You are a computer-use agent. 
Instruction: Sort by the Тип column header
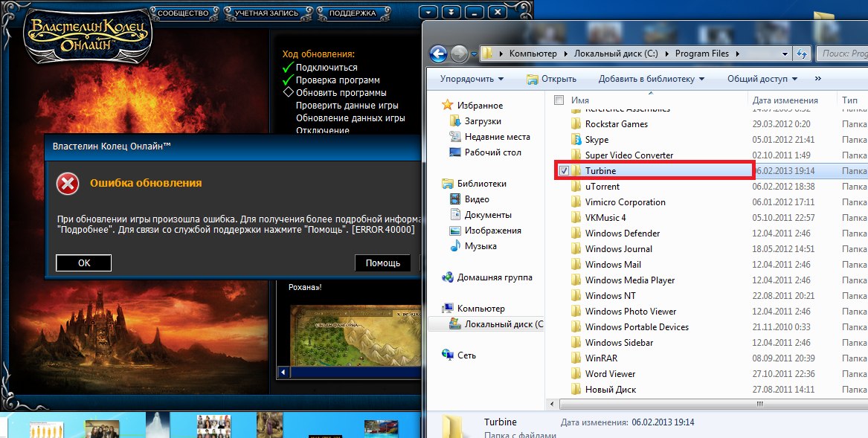(x=849, y=100)
